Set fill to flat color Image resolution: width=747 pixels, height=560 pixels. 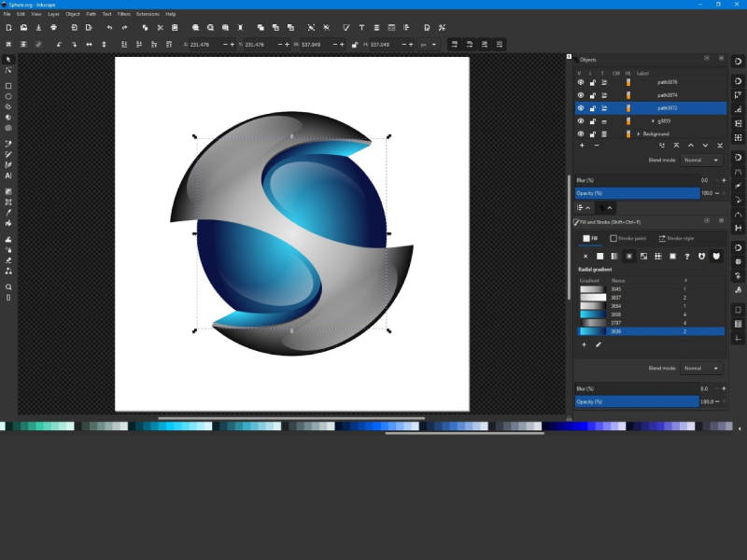click(599, 256)
